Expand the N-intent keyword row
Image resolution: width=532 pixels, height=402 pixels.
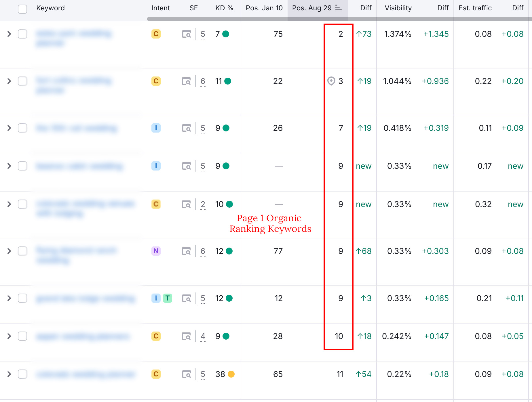(x=9, y=251)
